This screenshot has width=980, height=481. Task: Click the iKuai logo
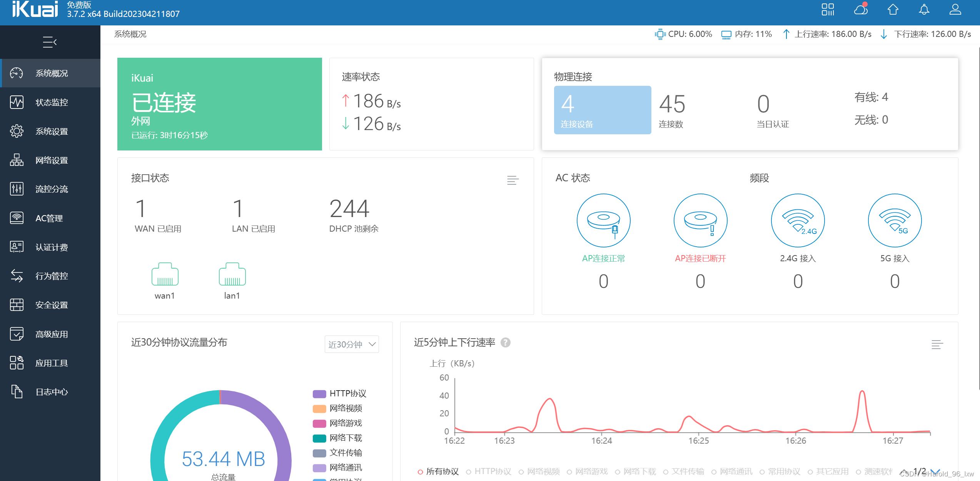(x=35, y=9)
